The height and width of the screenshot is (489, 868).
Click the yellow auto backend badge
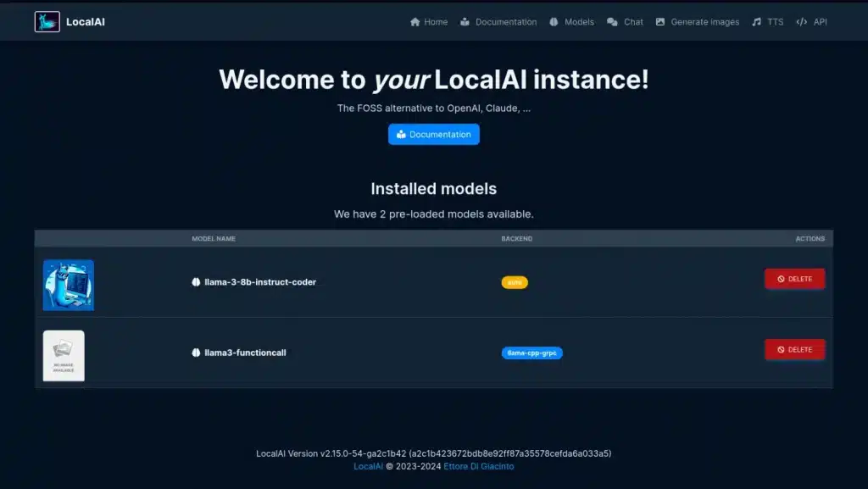coord(515,283)
